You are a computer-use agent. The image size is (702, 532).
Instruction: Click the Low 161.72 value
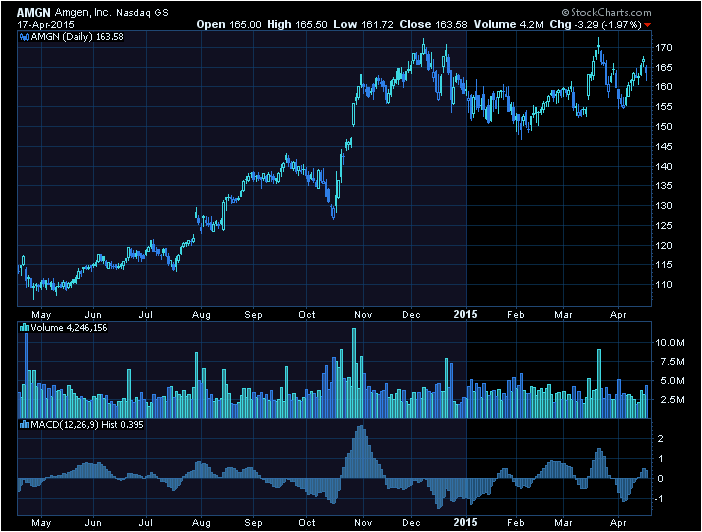point(363,25)
